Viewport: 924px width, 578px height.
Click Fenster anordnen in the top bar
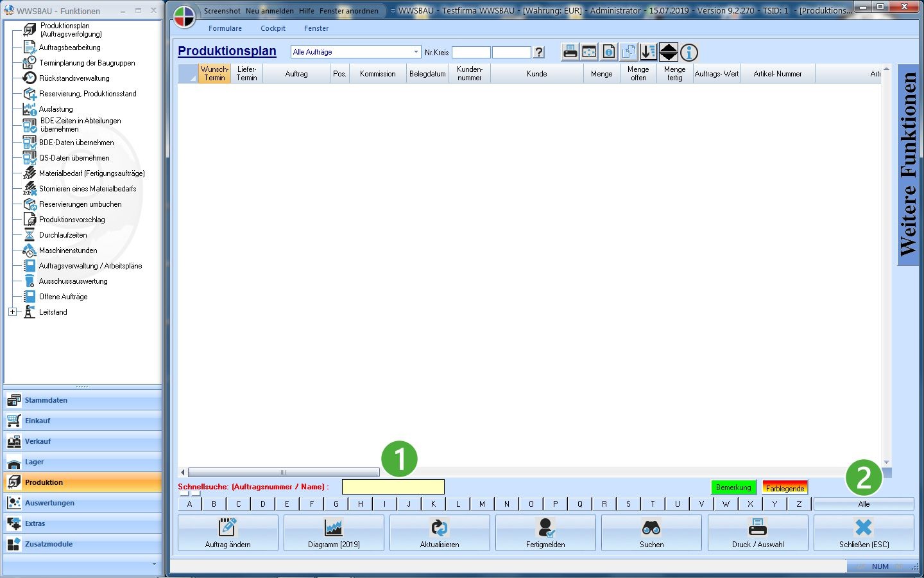coord(349,11)
